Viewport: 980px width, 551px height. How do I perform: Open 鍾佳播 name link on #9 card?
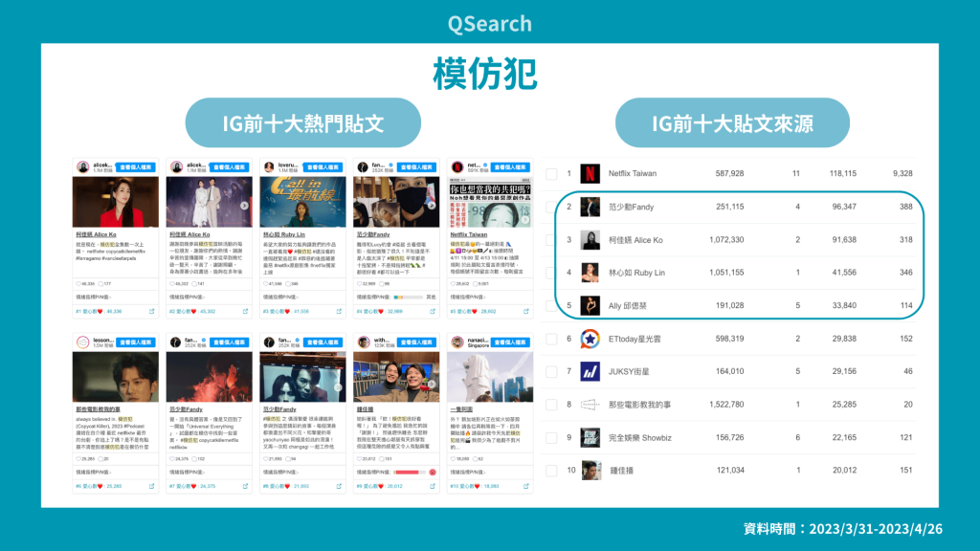coord(365,409)
